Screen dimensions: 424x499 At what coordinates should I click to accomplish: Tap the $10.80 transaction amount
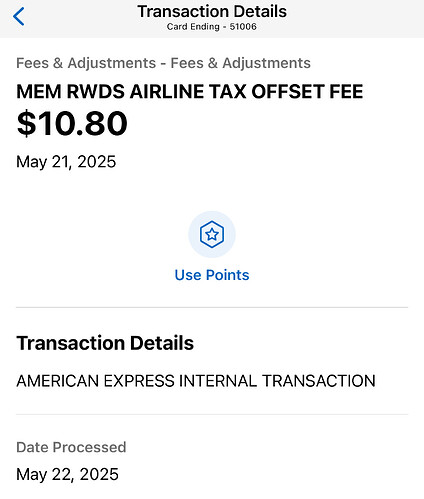tap(72, 124)
